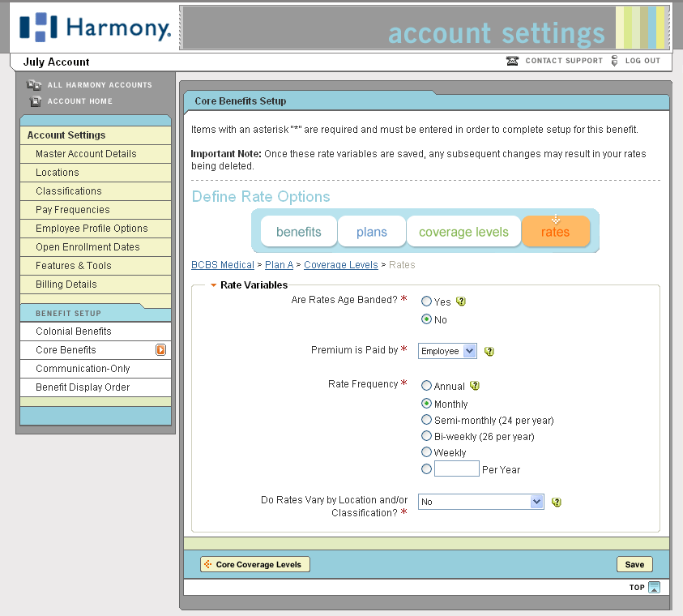The height and width of the screenshot is (616, 683).
Task: Click the Log Out icon
Action: (x=615, y=61)
